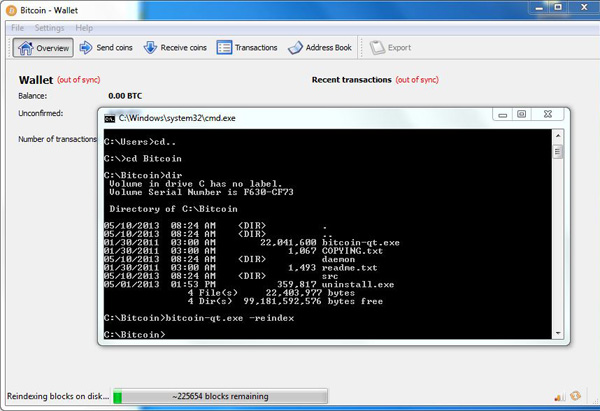Click the Overview house icon
This screenshot has width=600, height=411.
[26, 48]
